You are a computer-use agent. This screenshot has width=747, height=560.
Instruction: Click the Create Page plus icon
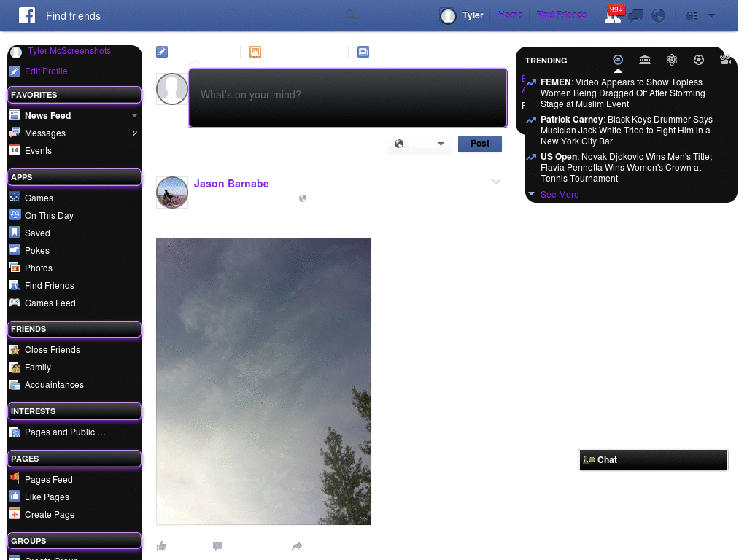[x=15, y=514]
